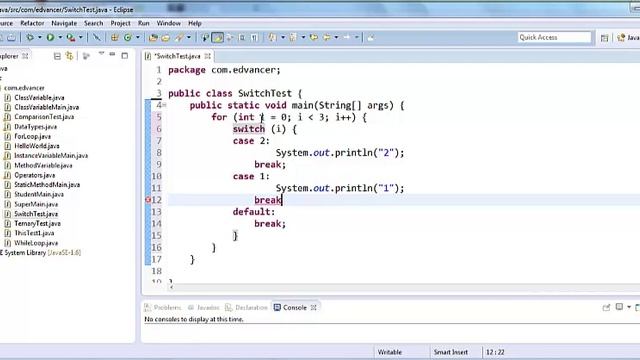
Task: Collapse All in Package Explorer
Action: point(57,56)
